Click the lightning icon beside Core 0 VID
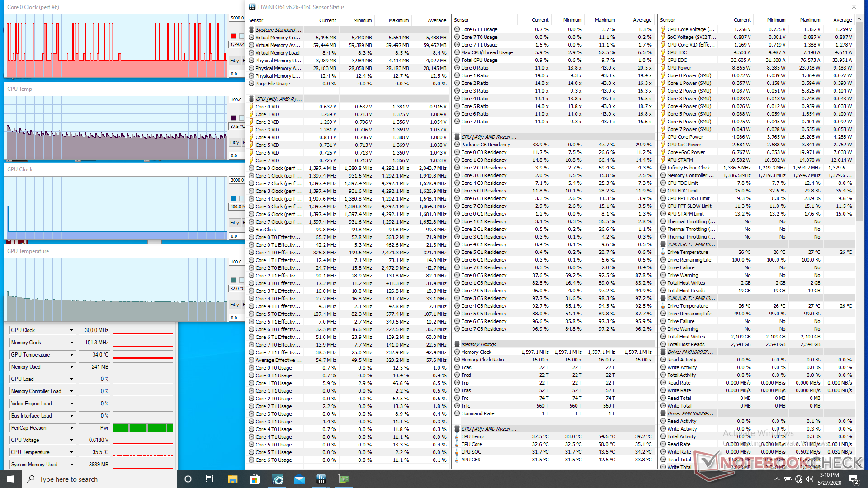Image resolution: width=868 pixels, height=488 pixels. 251,107
